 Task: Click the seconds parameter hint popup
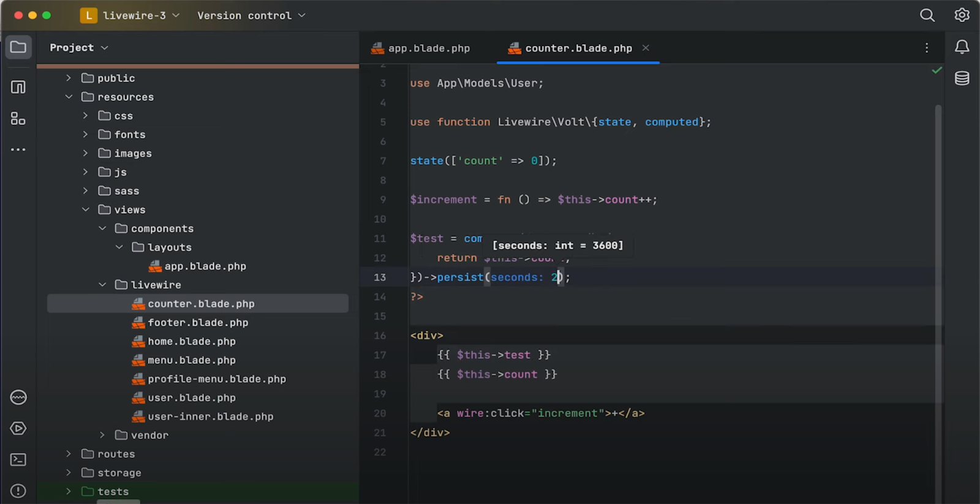(x=558, y=246)
